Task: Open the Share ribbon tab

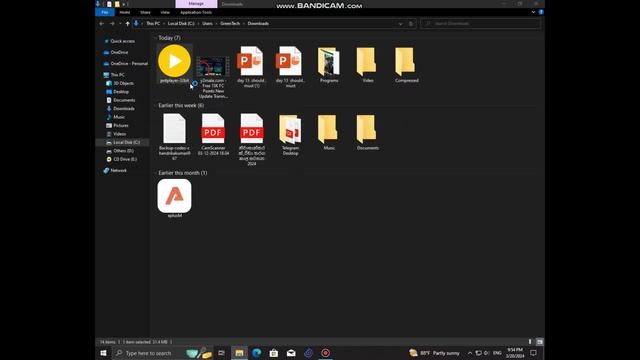Action: (145, 12)
